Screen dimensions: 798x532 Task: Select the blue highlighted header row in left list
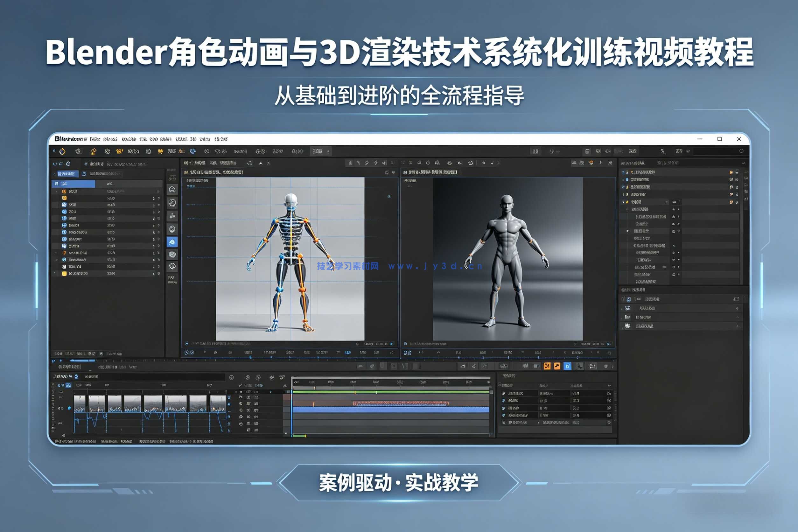coord(73,184)
